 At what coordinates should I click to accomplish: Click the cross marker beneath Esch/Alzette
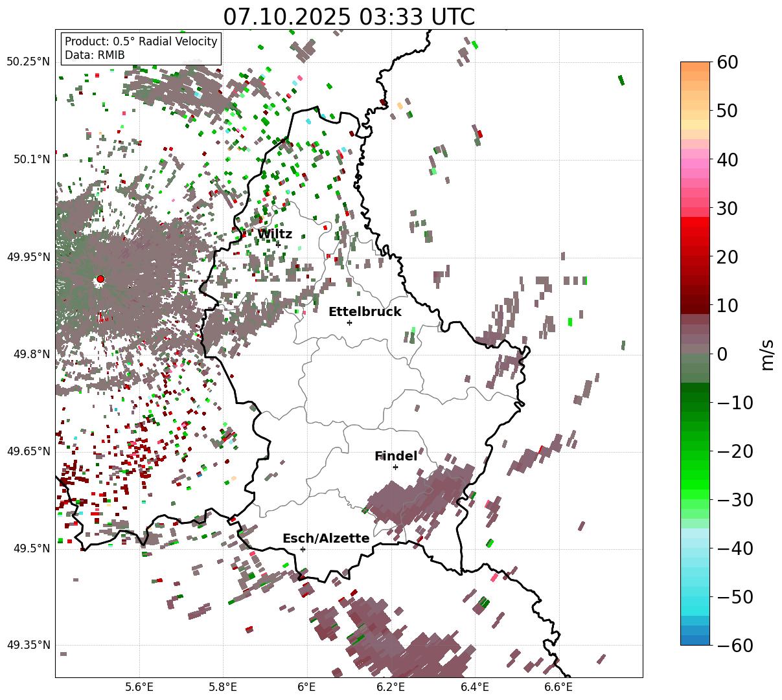(x=303, y=549)
